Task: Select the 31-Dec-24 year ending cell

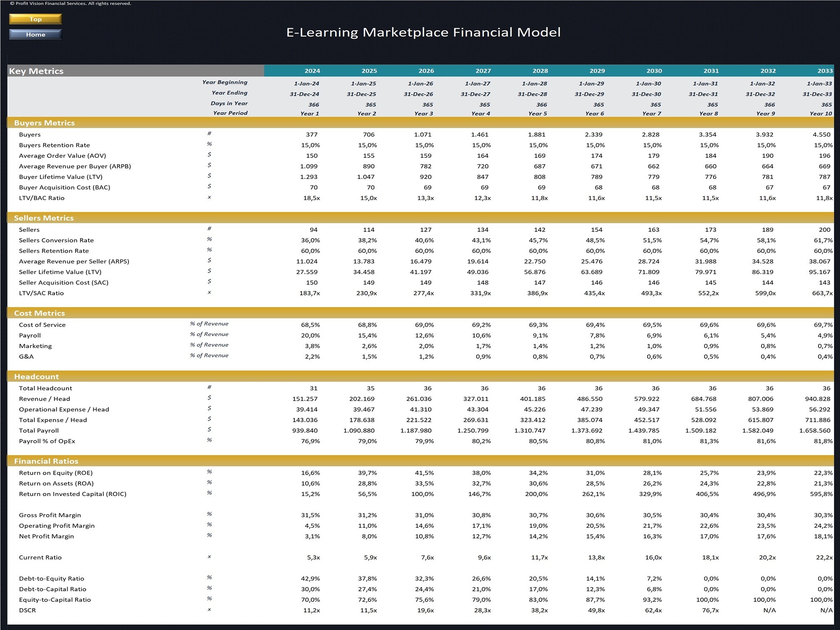Action: point(304,94)
